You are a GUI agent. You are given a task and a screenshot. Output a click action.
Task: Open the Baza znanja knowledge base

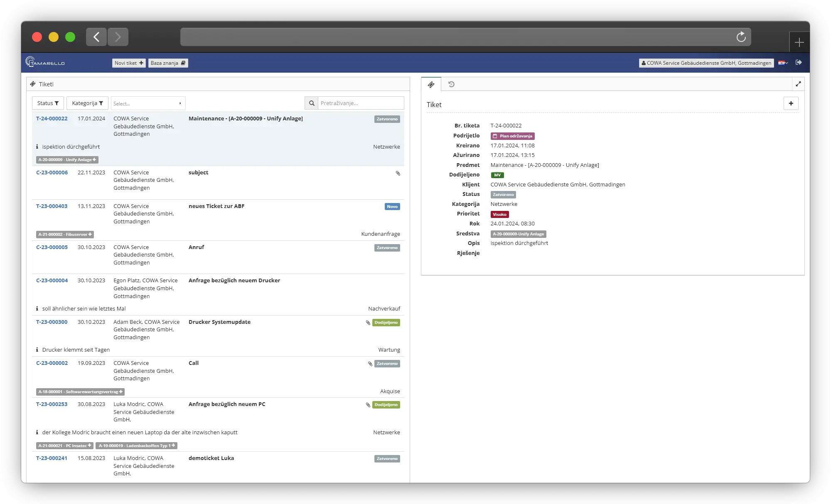pos(168,63)
